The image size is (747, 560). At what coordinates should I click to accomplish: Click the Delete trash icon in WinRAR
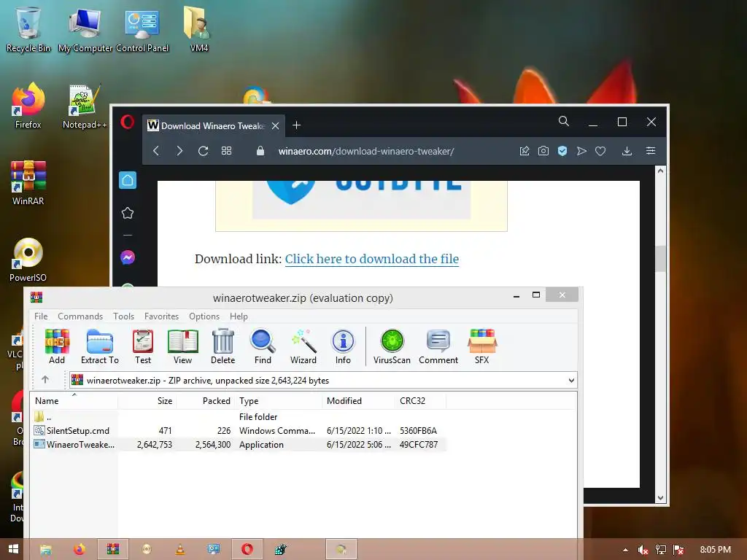pyautogui.click(x=223, y=346)
